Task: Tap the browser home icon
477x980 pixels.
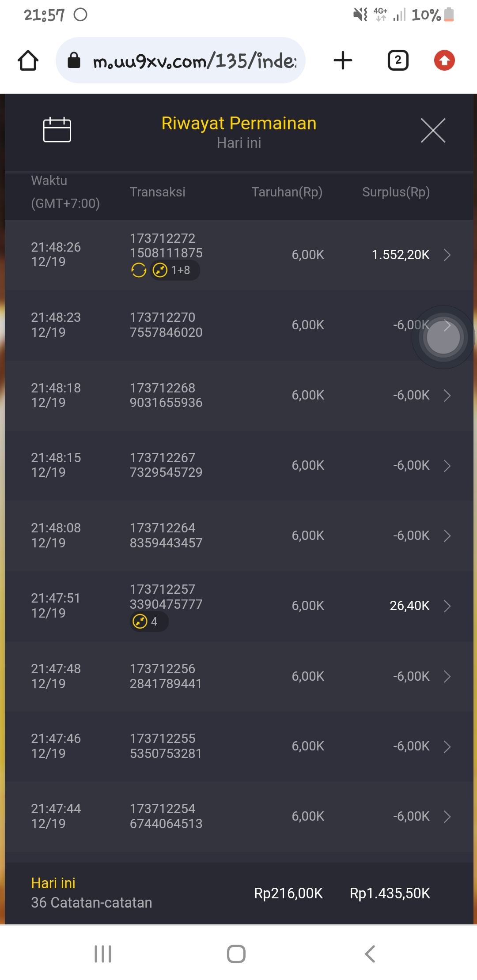Action: [x=28, y=60]
